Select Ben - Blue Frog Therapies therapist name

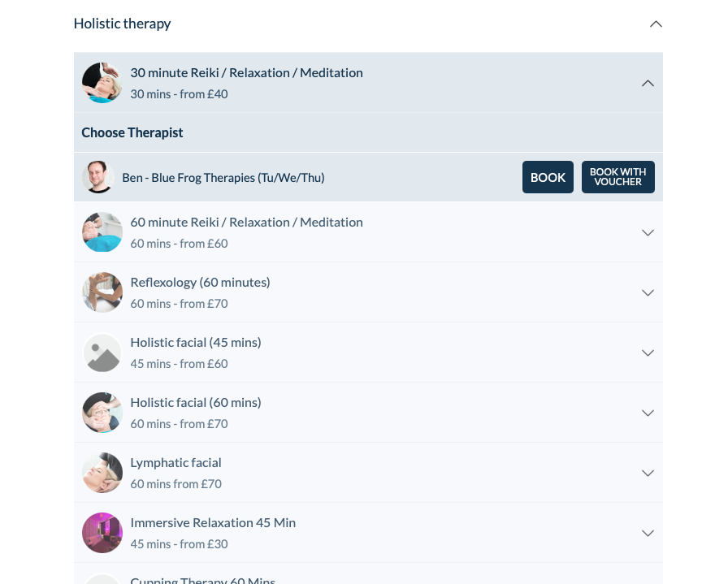[223, 178]
